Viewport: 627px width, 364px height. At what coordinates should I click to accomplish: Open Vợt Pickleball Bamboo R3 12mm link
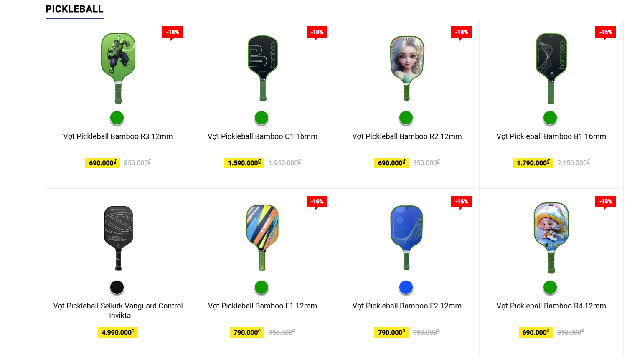click(x=118, y=136)
